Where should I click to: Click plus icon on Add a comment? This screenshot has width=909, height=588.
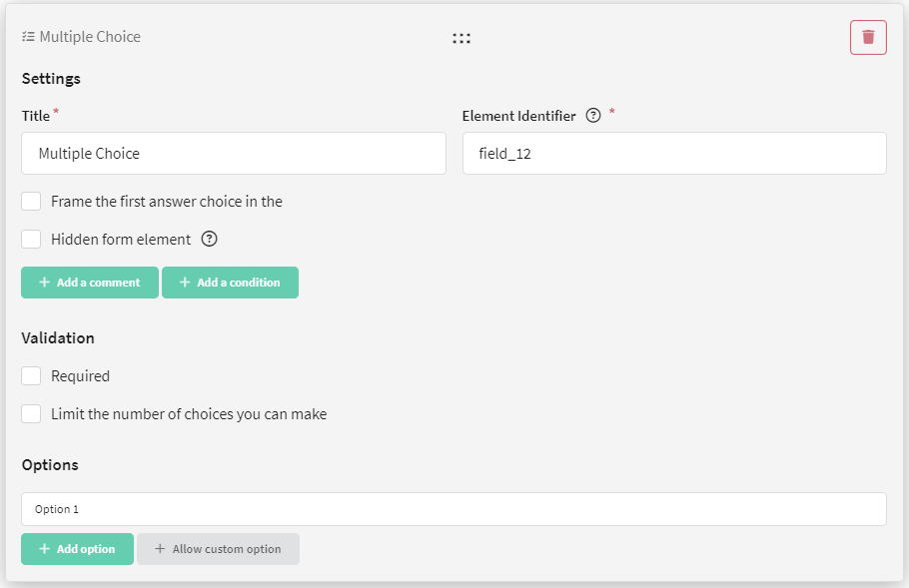coord(45,283)
